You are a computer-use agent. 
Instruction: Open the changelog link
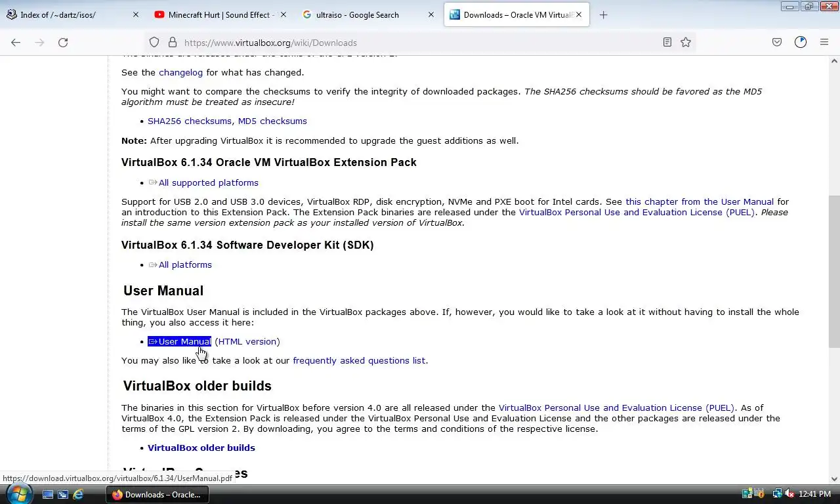180,72
